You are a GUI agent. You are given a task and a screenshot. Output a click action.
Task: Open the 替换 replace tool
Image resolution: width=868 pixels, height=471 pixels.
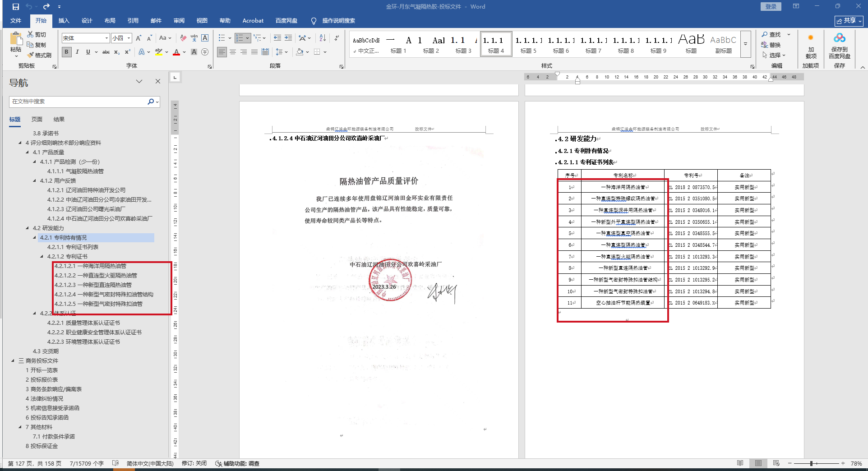[x=771, y=45]
